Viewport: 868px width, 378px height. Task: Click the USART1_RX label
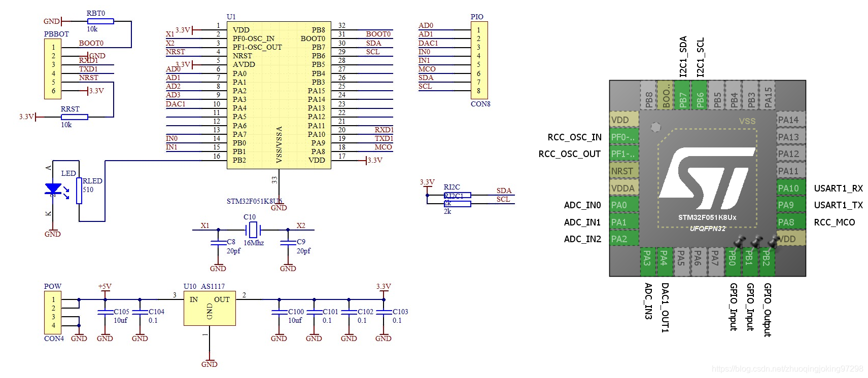(838, 188)
